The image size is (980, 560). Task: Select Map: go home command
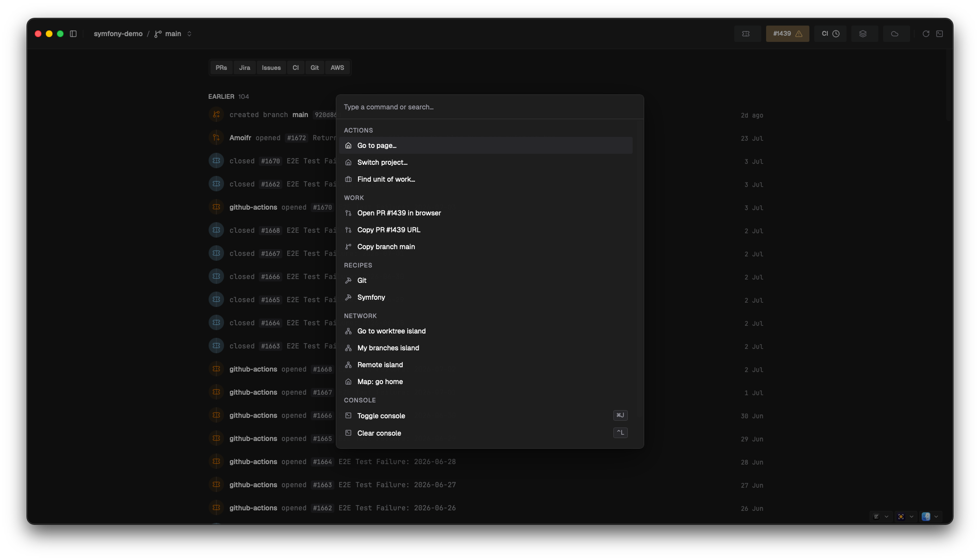point(486,382)
